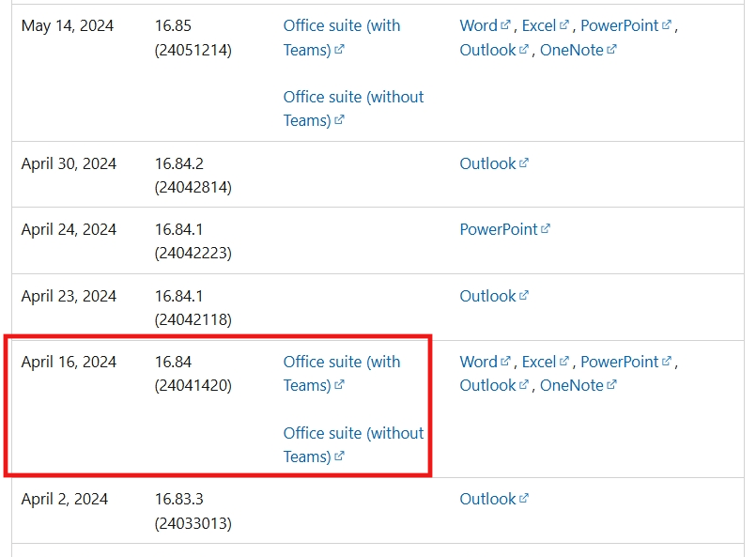
Task: Select build number (24042814)
Action: (x=193, y=187)
